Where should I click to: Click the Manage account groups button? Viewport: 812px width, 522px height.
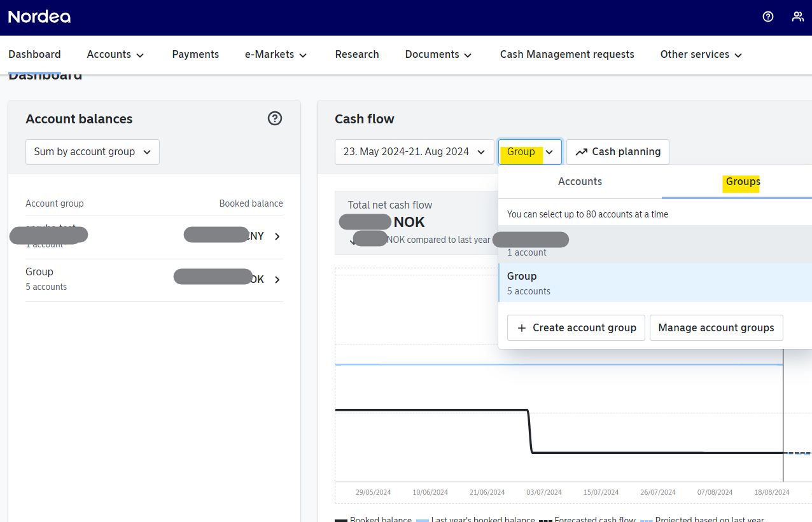[716, 327]
